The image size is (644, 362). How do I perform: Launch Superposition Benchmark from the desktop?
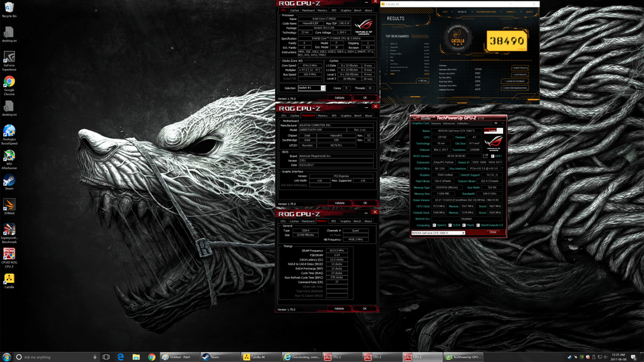pyautogui.click(x=9, y=233)
